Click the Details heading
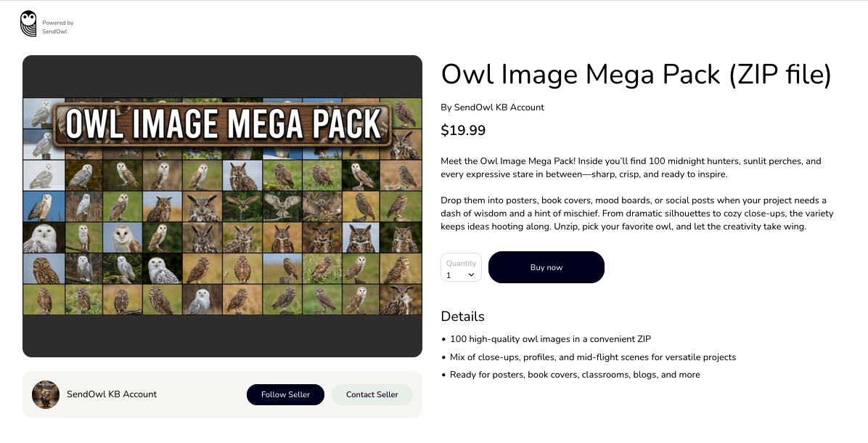The width and height of the screenshot is (868, 443). pyautogui.click(x=462, y=316)
